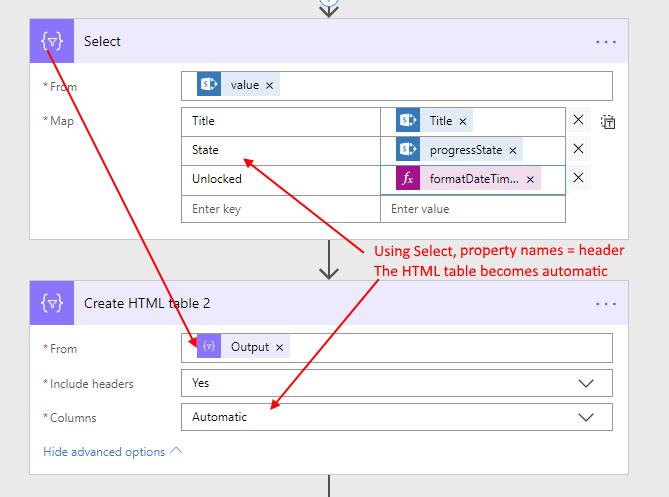Edit the State key field
This screenshot has width=669, height=497.
[x=280, y=150]
